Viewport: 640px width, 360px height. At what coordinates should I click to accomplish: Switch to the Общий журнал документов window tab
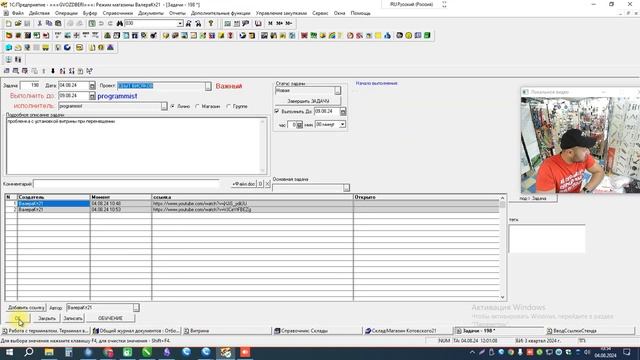136,331
